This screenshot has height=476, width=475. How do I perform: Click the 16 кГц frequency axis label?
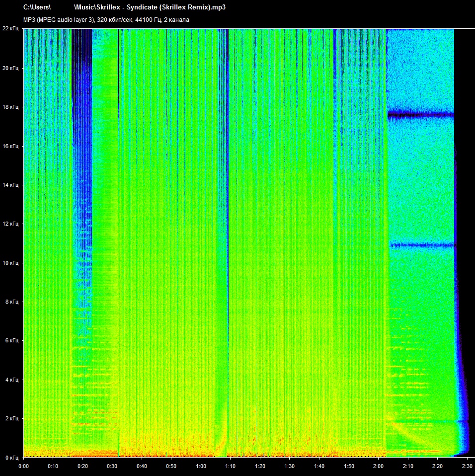pos(10,146)
